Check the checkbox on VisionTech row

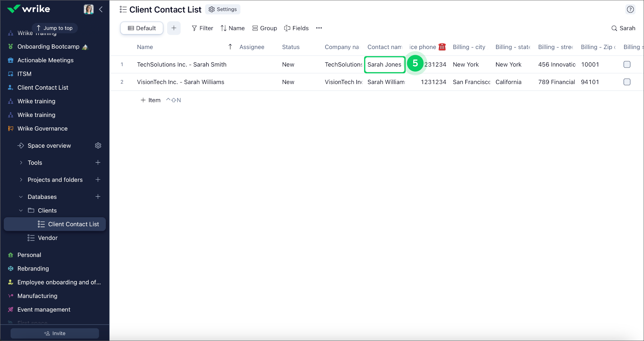point(627,82)
